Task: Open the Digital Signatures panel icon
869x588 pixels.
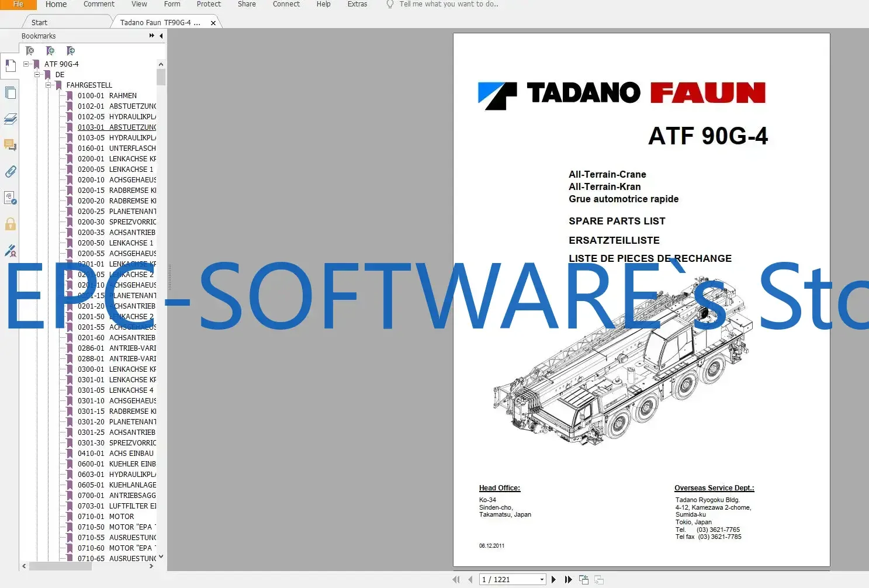Action: [x=10, y=198]
